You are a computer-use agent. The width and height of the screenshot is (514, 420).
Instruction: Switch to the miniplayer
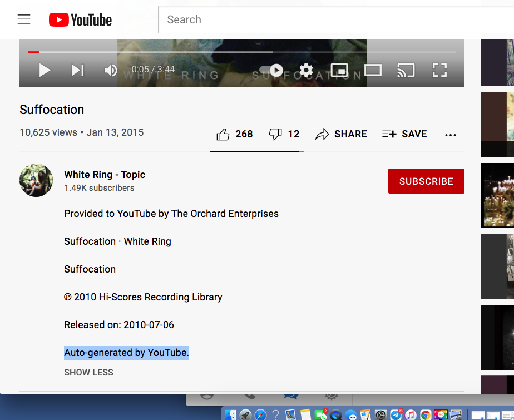(x=339, y=70)
